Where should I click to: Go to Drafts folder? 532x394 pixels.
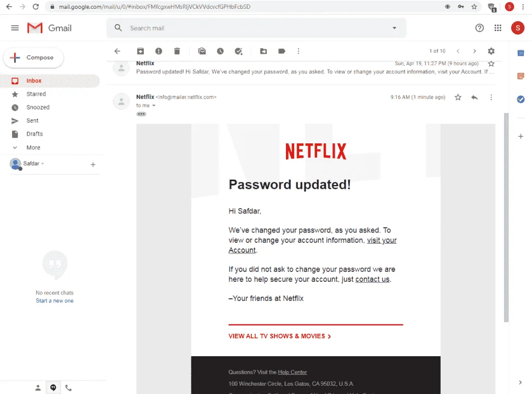point(34,134)
